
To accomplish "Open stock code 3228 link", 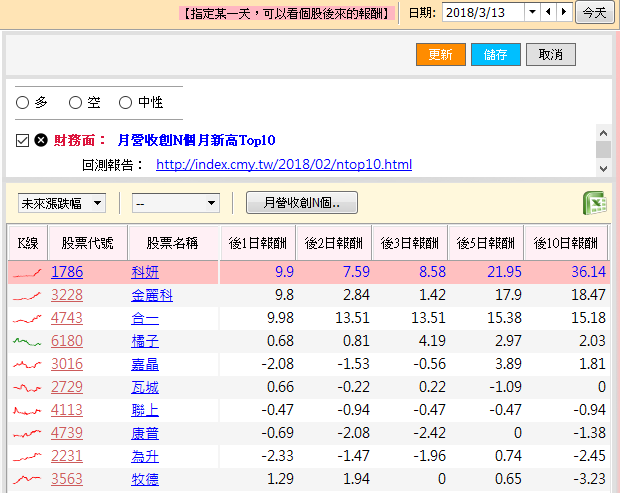I will (x=67, y=295).
